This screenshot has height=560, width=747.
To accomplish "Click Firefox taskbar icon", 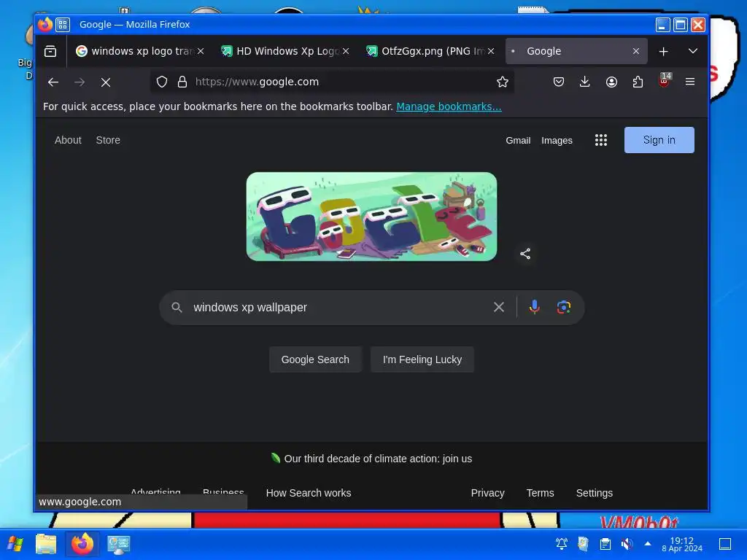I will [x=82, y=544].
